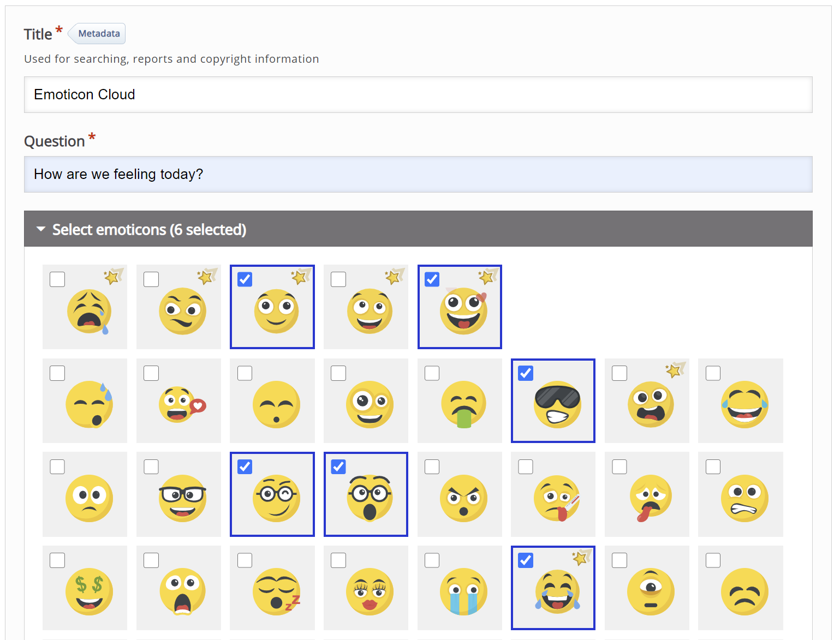Select the money-eyes dollar sign emoji

pos(89,591)
